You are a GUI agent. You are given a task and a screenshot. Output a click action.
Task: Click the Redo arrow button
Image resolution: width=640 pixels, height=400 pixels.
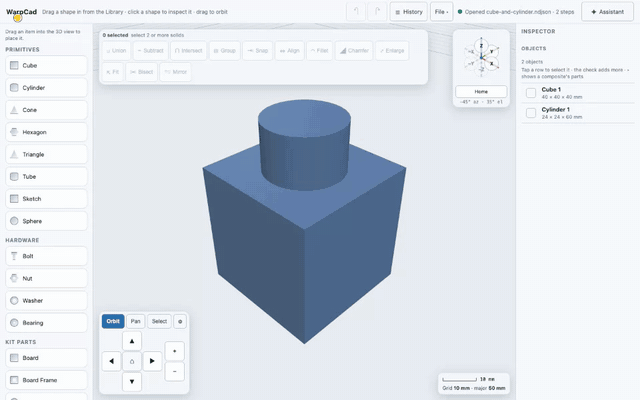point(377,12)
